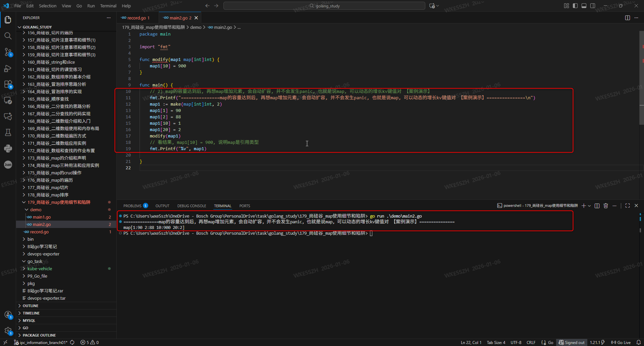Close the main2.go editor tab
644x346 pixels.
pyautogui.click(x=196, y=18)
